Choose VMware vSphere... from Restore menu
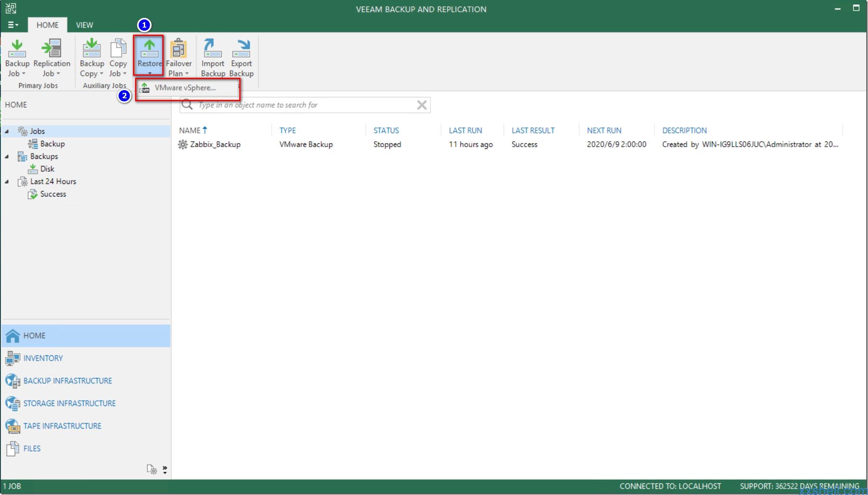Image resolution: width=868 pixels, height=495 pixels. click(x=187, y=88)
